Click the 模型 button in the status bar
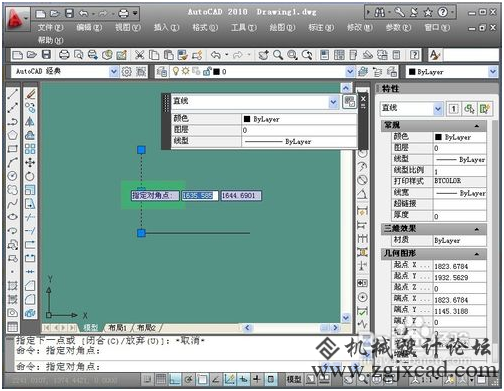This screenshot has height=391, width=504. coord(294,379)
